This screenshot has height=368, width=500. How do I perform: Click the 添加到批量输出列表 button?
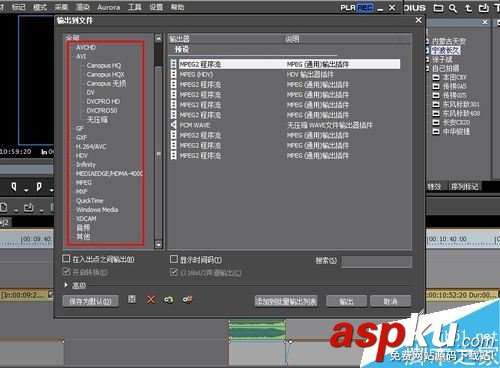(x=286, y=301)
